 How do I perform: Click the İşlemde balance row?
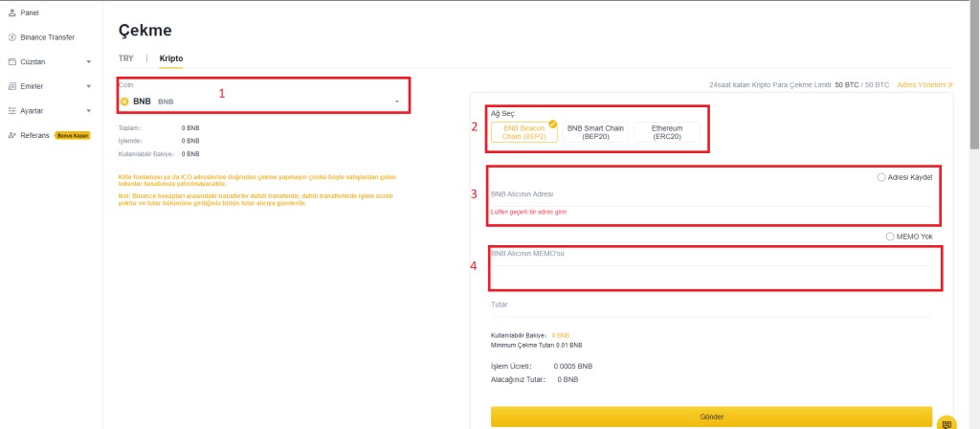[160, 141]
